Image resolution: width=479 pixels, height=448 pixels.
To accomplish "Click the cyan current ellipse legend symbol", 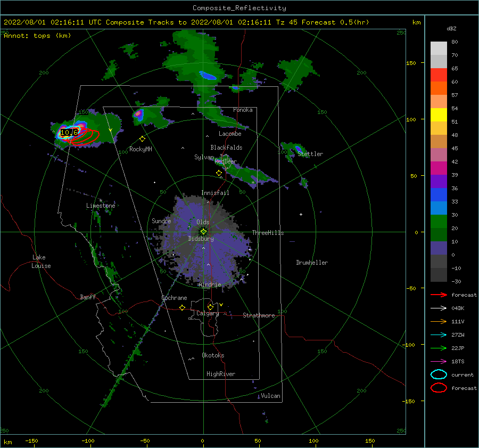I will point(439,374).
